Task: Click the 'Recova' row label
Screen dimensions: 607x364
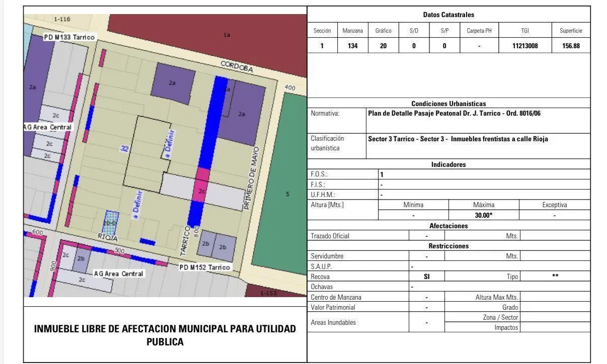Action: (x=321, y=277)
